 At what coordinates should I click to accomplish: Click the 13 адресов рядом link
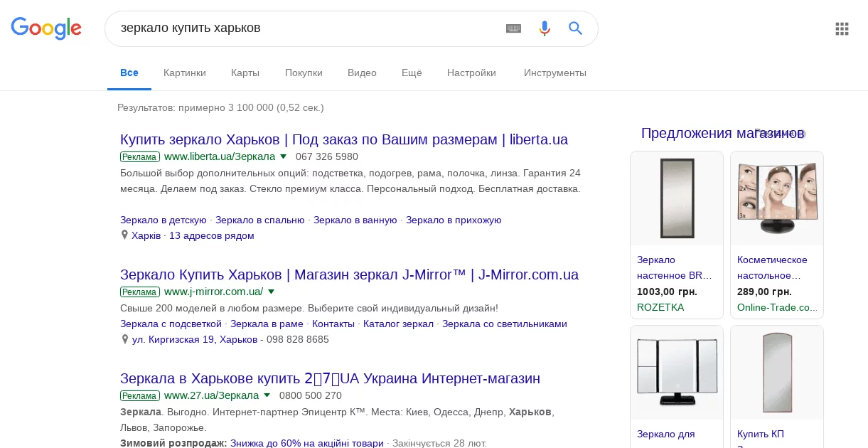click(x=211, y=235)
